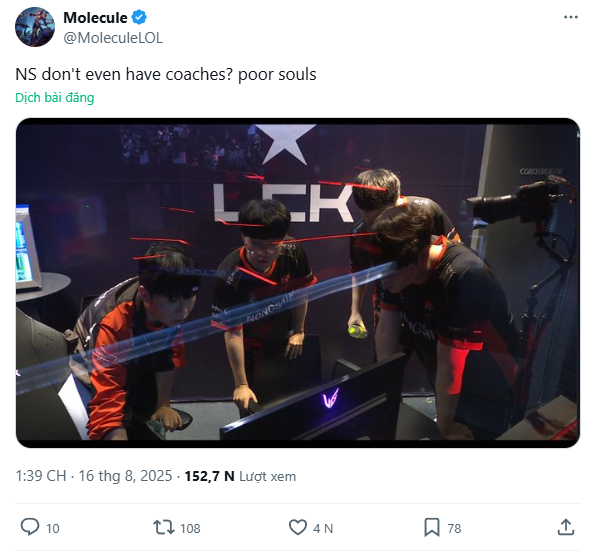
Task: Click the reply speech bubble icon
Action: [x=29, y=528]
